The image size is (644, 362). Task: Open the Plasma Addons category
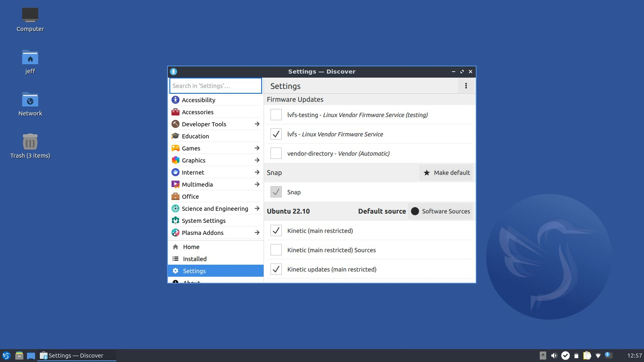tap(215, 232)
